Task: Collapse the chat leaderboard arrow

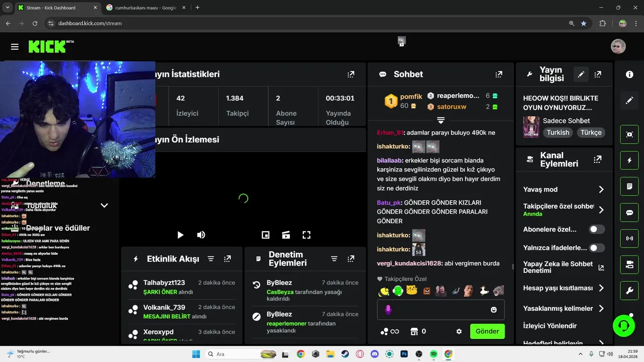Action: (441, 121)
